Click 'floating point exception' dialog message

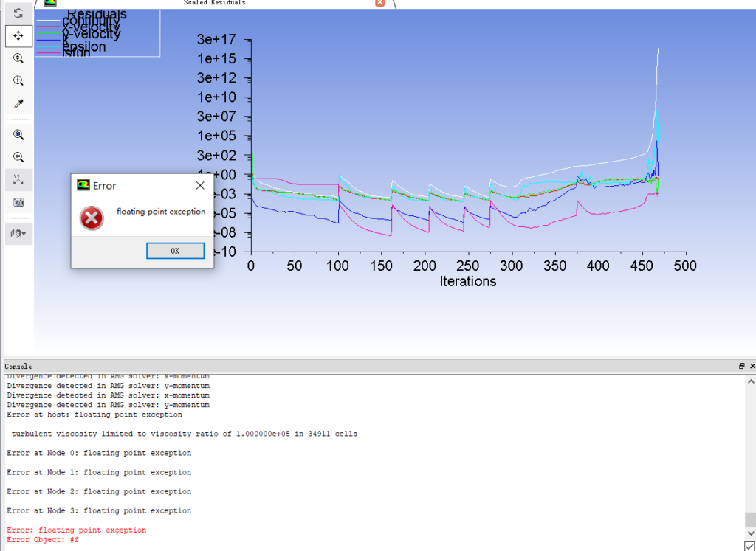point(161,212)
